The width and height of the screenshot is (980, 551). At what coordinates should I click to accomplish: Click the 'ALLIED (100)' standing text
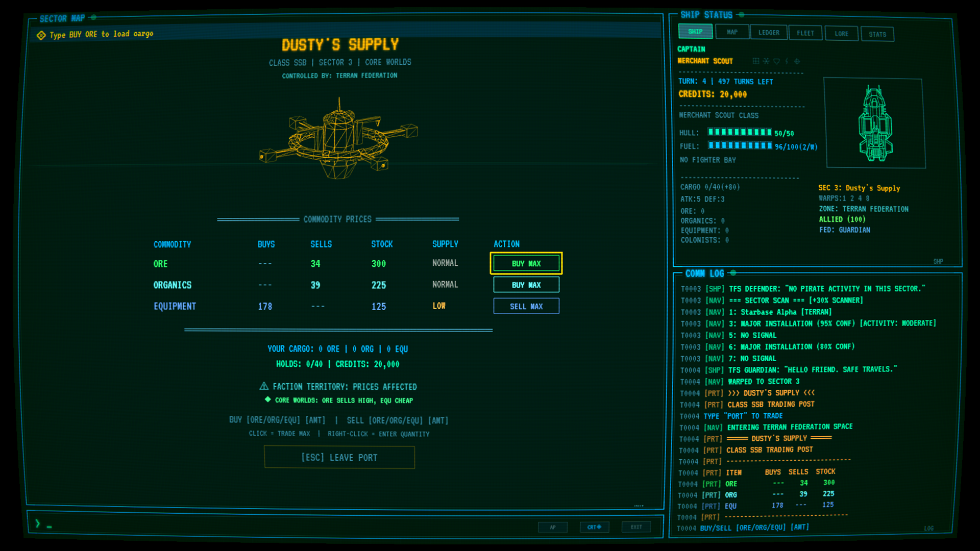coord(842,219)
